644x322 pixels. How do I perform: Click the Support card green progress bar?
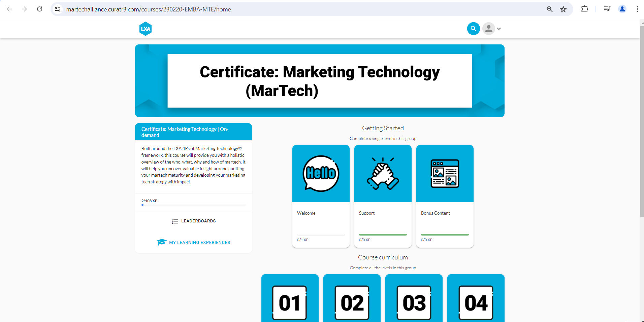click(x=383, y=235)
